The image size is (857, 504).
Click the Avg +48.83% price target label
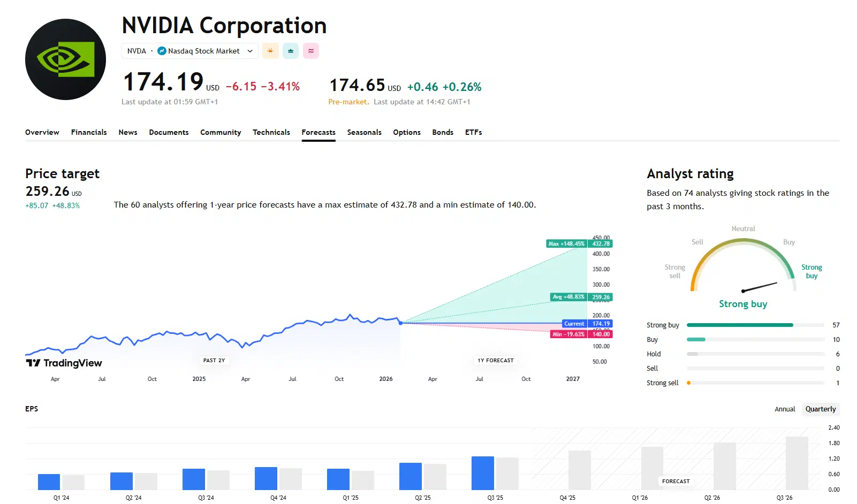click(568, 297)
